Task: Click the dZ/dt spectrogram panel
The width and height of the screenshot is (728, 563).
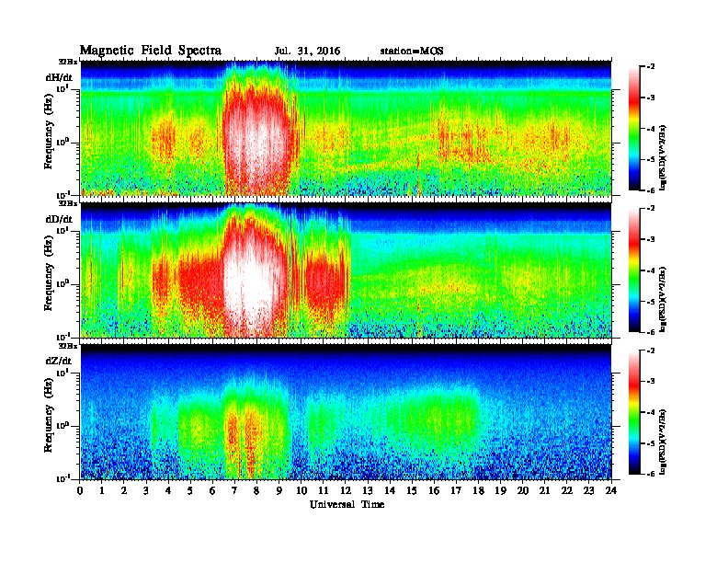Action: click(346, 411)
